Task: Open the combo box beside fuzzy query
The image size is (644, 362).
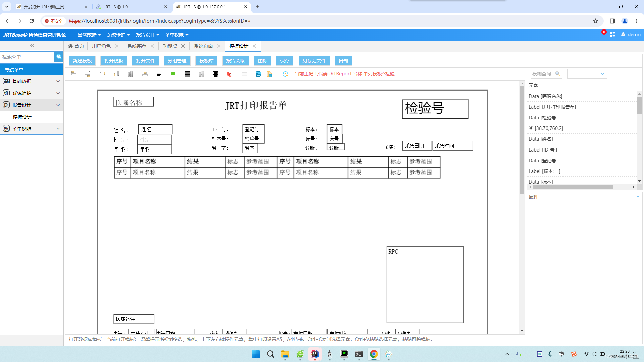Action: click(x=587, y=74)
